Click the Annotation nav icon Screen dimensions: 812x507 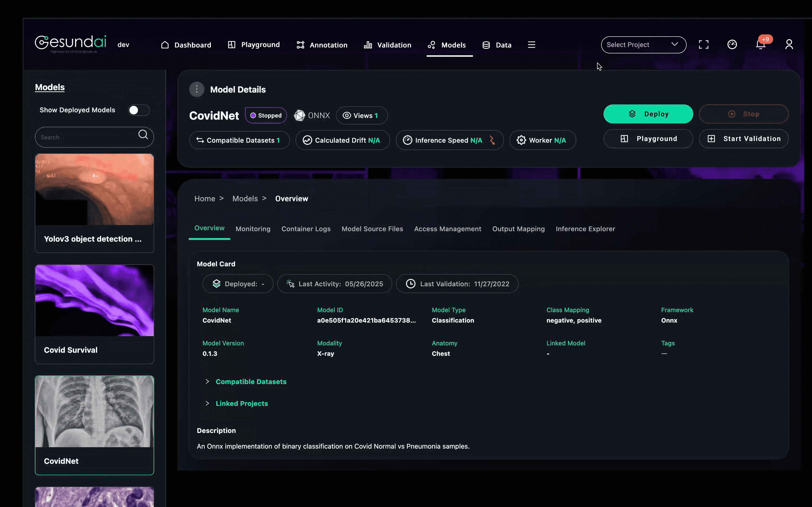(300, 45)
